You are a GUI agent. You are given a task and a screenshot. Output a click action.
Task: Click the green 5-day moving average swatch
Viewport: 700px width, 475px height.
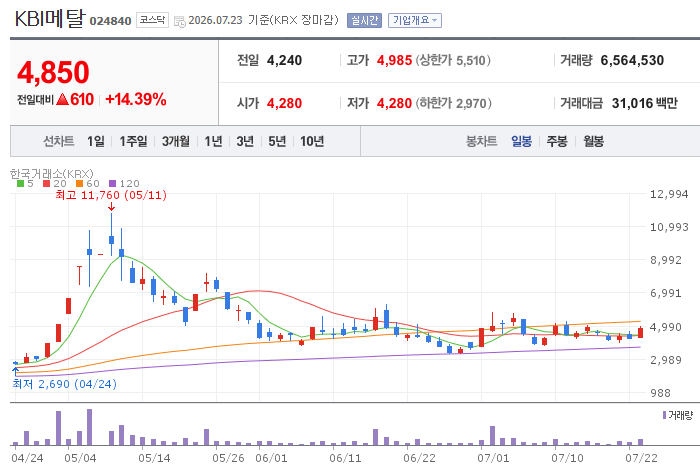[x=20, y=183]
